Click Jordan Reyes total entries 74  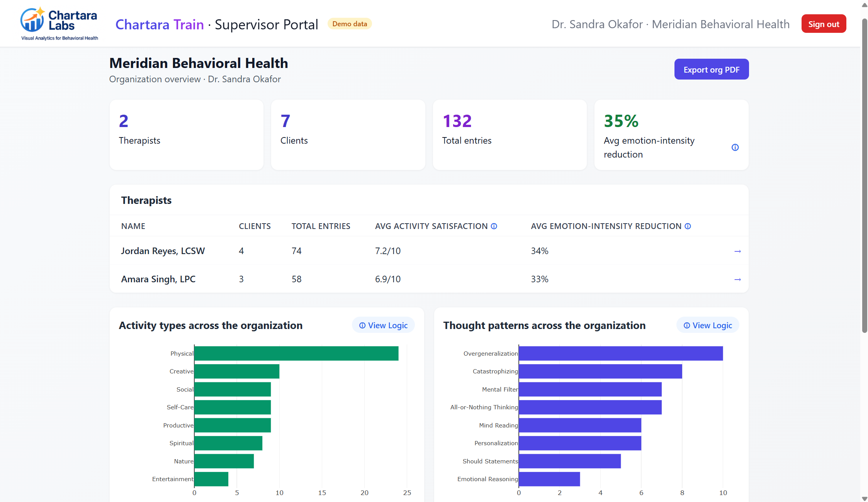pyautogui.click(x=296, y=251)
